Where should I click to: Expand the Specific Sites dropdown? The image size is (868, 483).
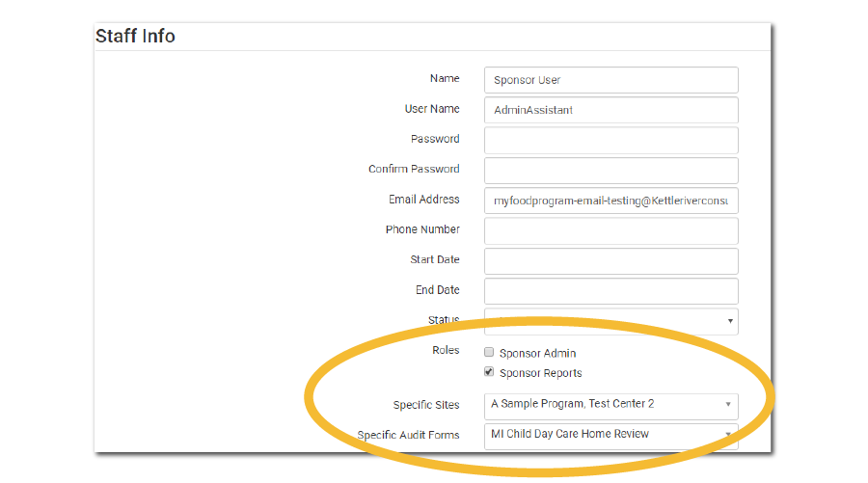click(610, 404)
